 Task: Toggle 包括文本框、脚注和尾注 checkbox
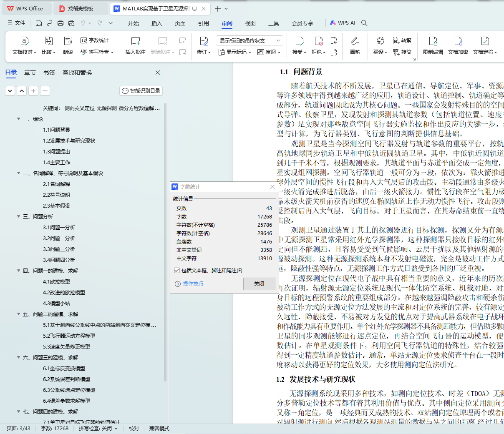[x=177, y=271]
